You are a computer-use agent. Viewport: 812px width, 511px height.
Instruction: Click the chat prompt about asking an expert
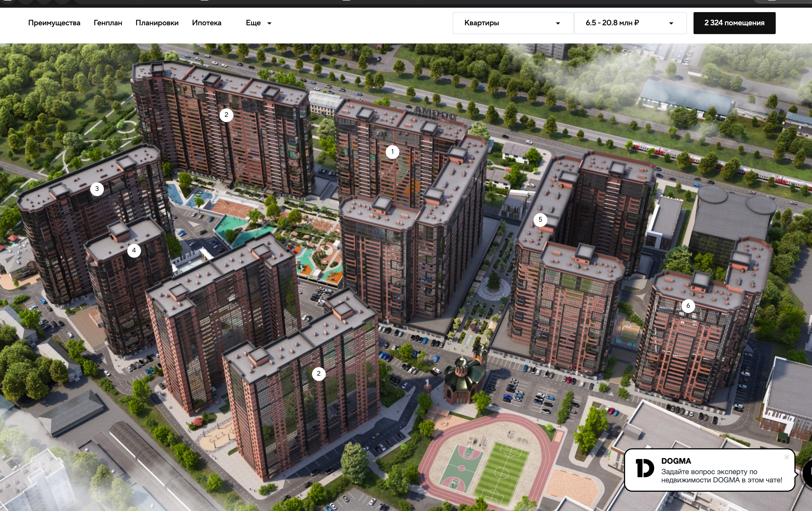(721, 476)
